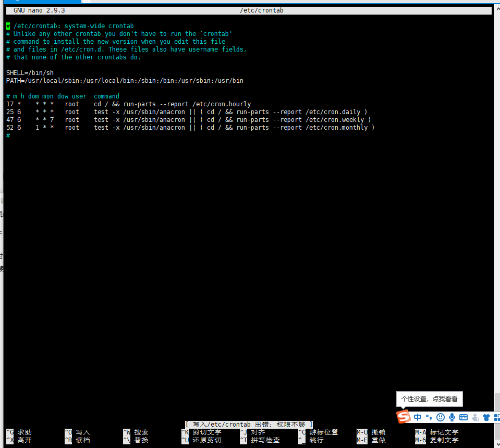This screenshot has width=500, height=448.
Task: Click minute value 47 in weekly row
Action: tap(10, 119)
